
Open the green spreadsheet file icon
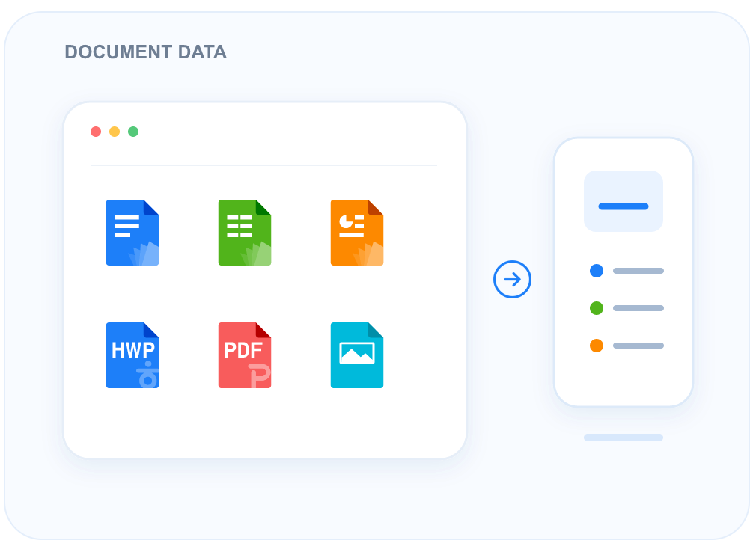coord(245,233)
